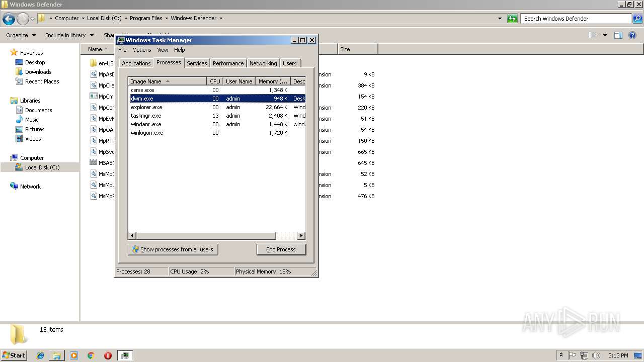
Task: Select the explorer.exe process row
Action: (x=217, y=107)
